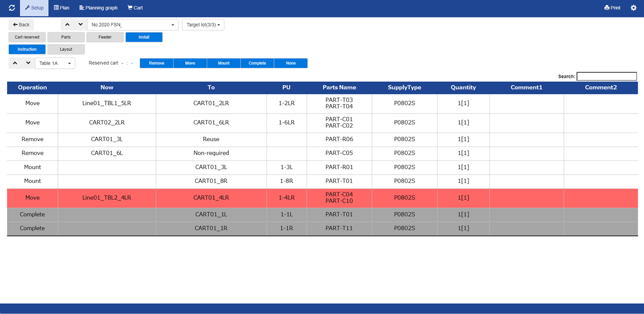Image resolution: width=644 pixels, height=314 pixels.
Task: Click the refresh icon in top bar
Action: (x=12, y=8)
